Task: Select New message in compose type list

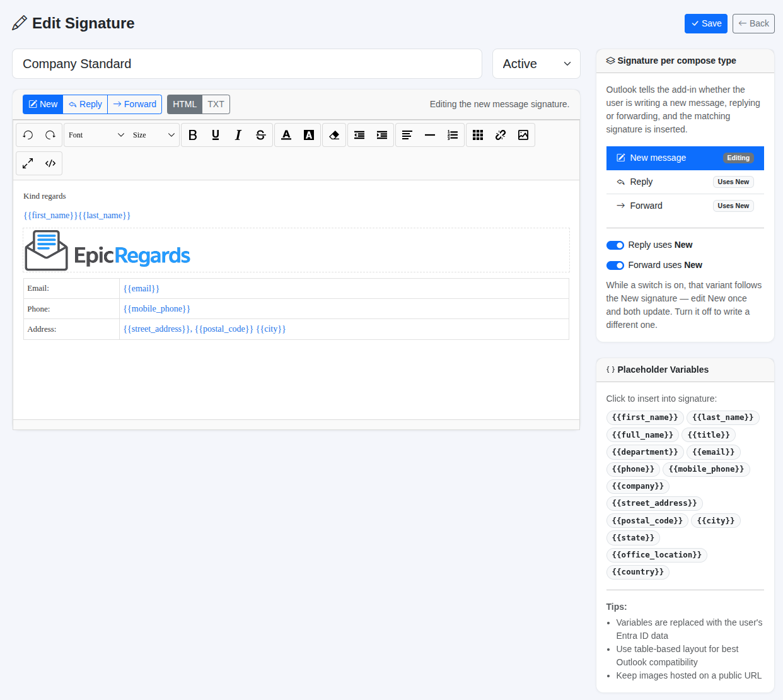Action: [685, 158]
